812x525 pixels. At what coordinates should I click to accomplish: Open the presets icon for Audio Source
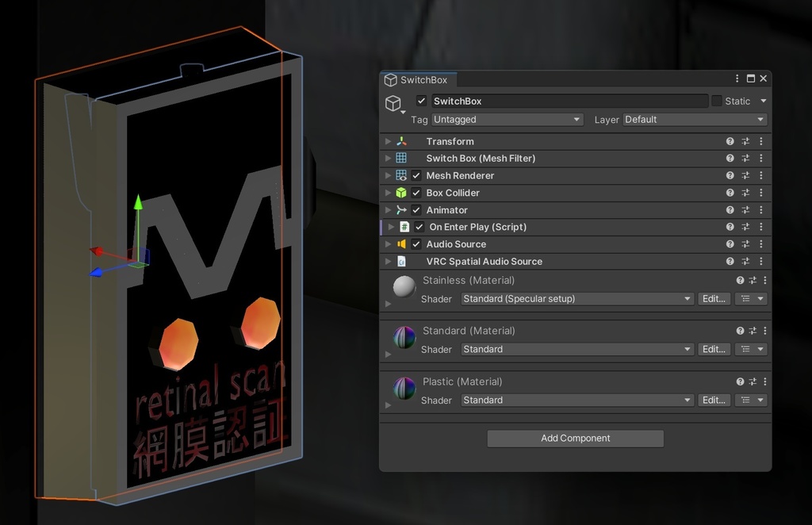[x=745, y=243]
